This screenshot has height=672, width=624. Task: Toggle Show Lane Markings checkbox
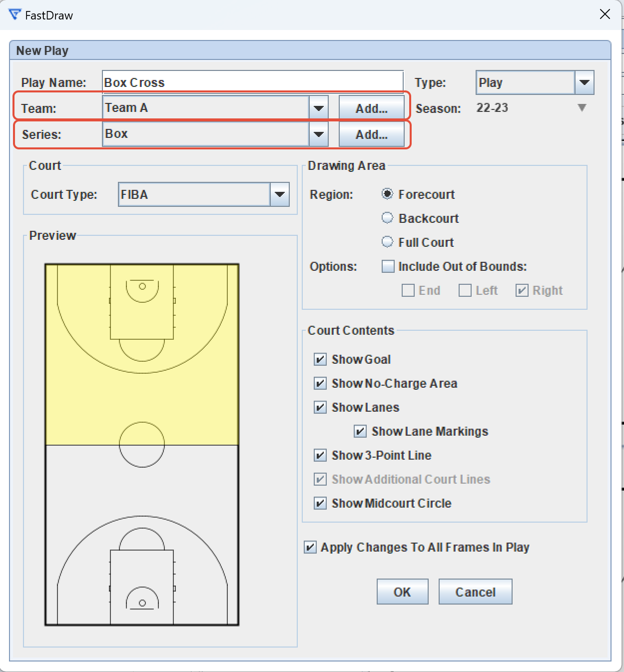click(360, 431)
